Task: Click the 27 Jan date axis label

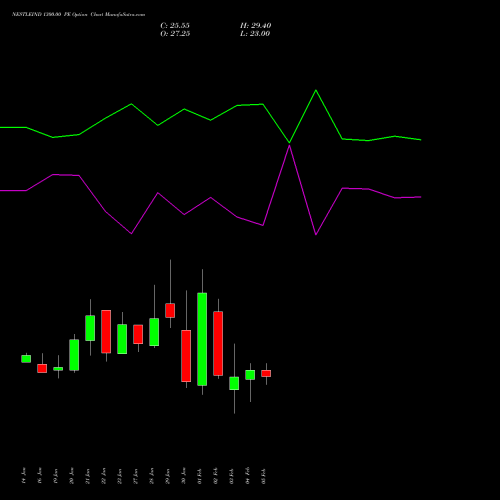Action: pyautogui.click(x=136, y=476)
